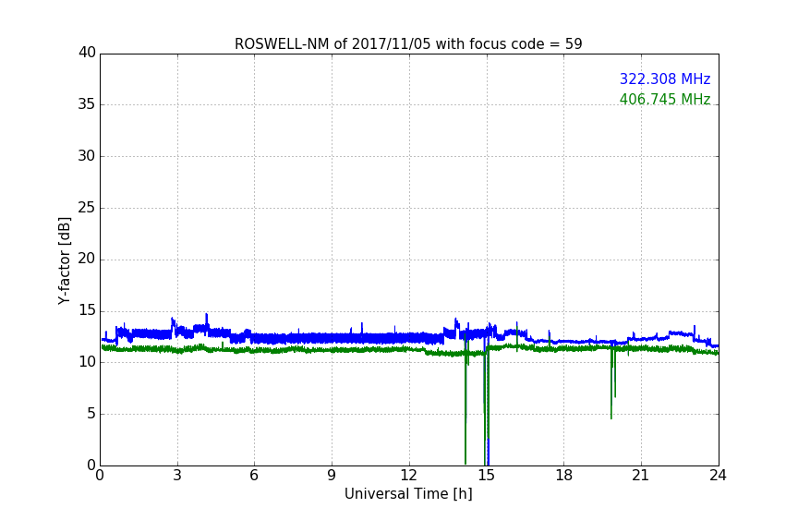Image resolution: width=798 pixels, height=532 pixels.
Task: Click the x-axis tick label '12'
Action: (408, 476)
